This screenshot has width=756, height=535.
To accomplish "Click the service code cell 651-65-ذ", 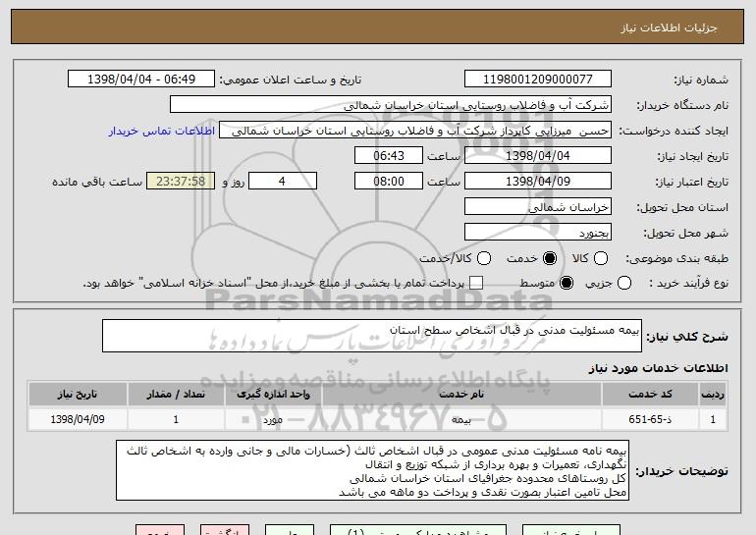I will 650,419.
